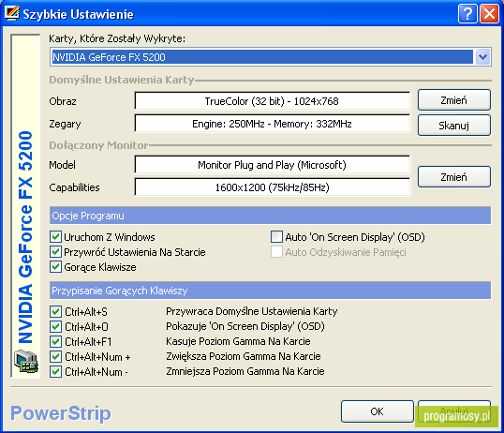The height and width of the screenshot is (433, 504).
Task: Click 'Pokazuje On Screen Display (OSD)' description
Action: tap(245, 326)
